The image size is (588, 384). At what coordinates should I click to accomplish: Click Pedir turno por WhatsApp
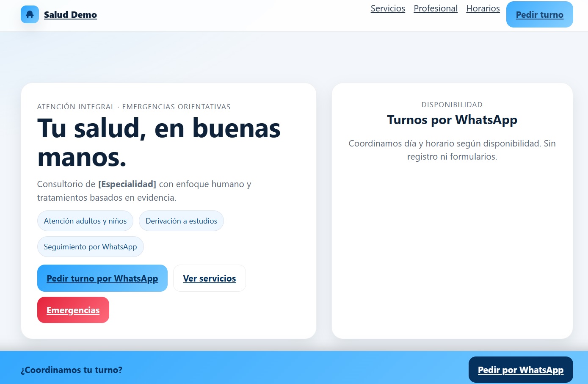click(102, 278)
